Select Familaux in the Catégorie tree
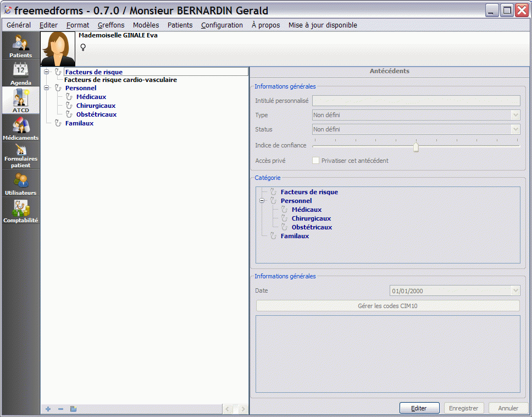The height and width of the screenshot is (417, 532). [295, 236]
